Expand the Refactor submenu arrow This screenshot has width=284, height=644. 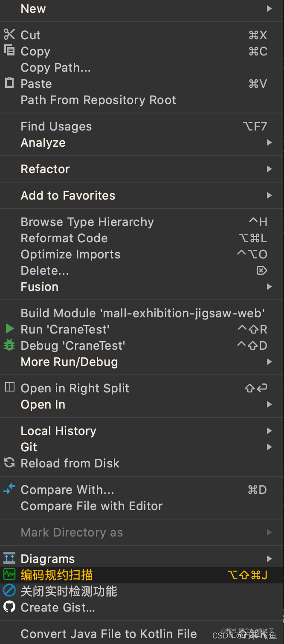point(269,169)
